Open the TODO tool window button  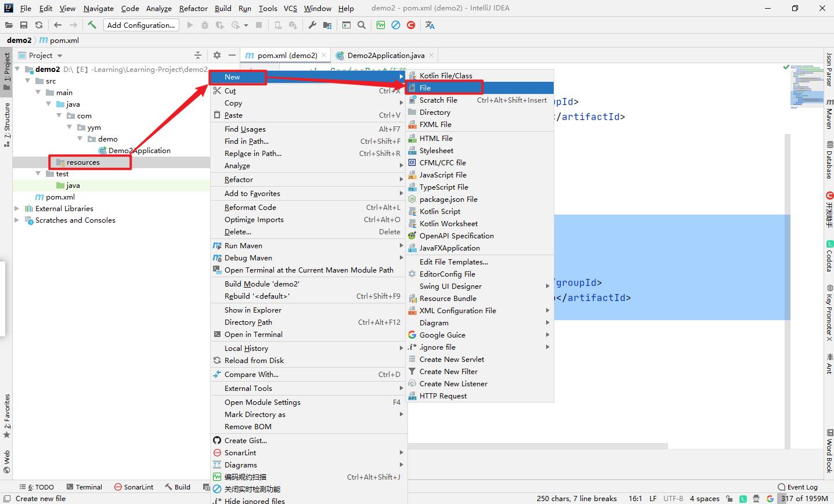pos(37,487)
